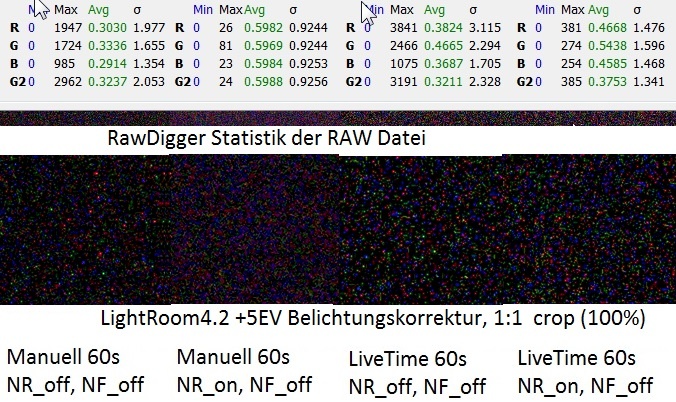Click the Manuell 60s NR_off, NF_off label
The image size is (676, 402).
tap(74, 371)
